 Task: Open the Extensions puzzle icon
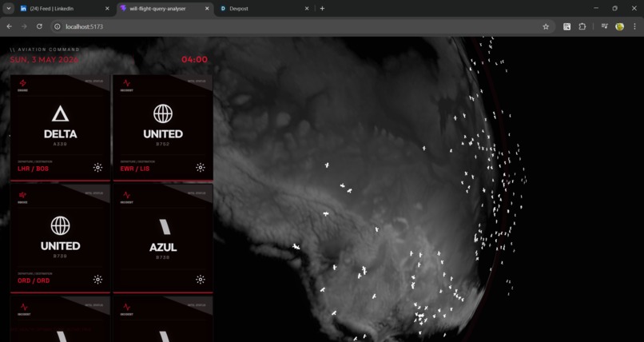point(582,26)
